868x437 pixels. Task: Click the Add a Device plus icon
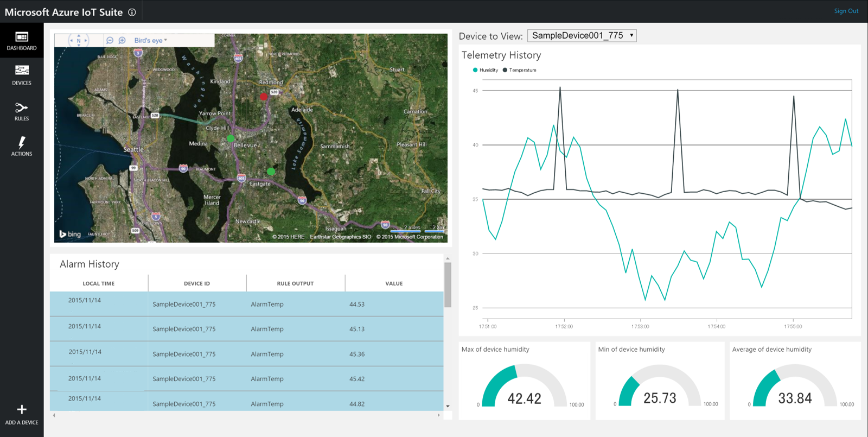click(22, 410)
